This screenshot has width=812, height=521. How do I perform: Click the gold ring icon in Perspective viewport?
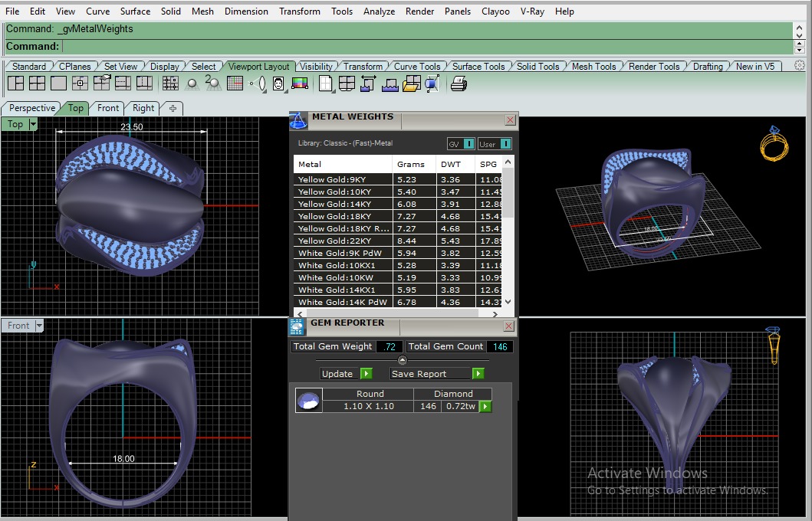(x=774, y=143)
